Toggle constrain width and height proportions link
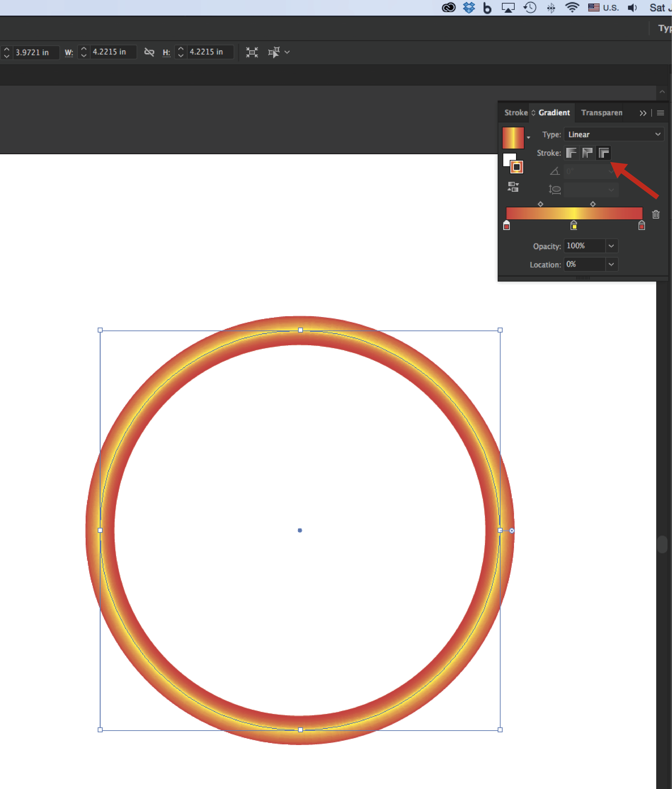 coord(149,52)
